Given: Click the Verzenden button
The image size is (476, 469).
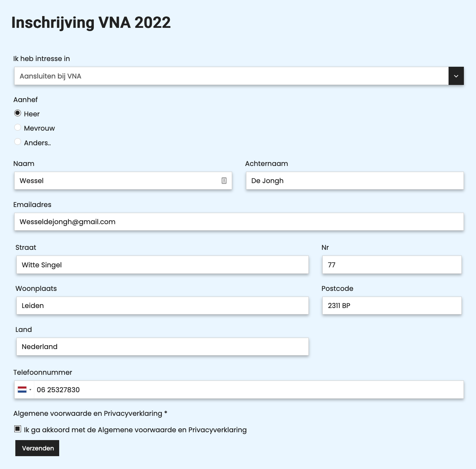Looking at the screenshot, I should coord(37,448).
